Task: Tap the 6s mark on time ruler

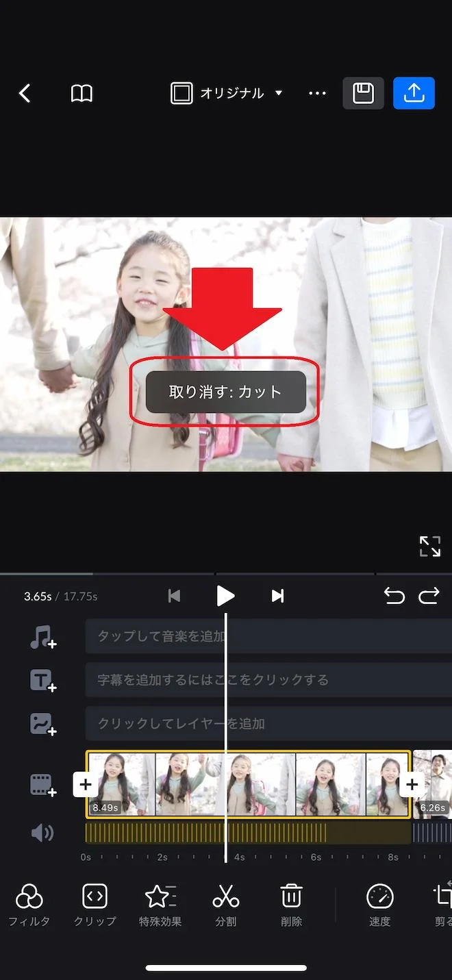Action: click(316, 857)
